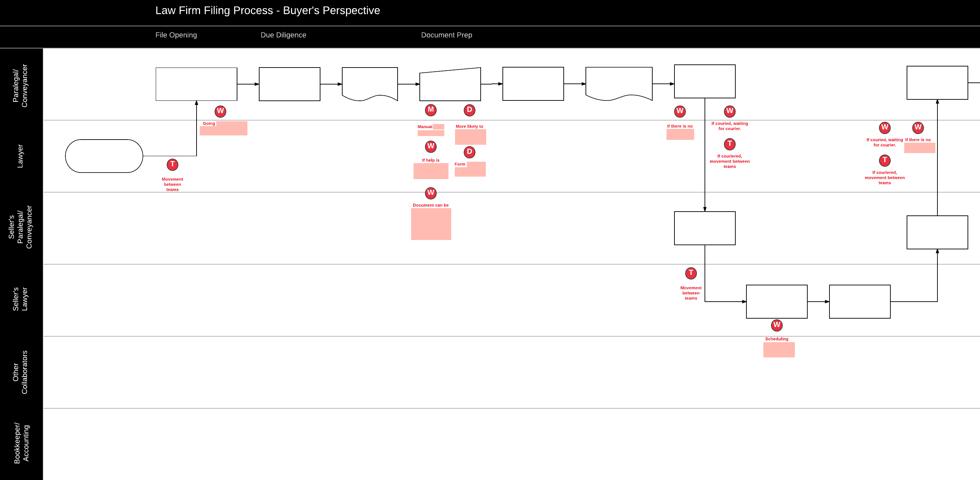The image size is (980, 480).
Task: Select the 'Seller's Lawyer' swimlane label
Action: click(20, 299)
